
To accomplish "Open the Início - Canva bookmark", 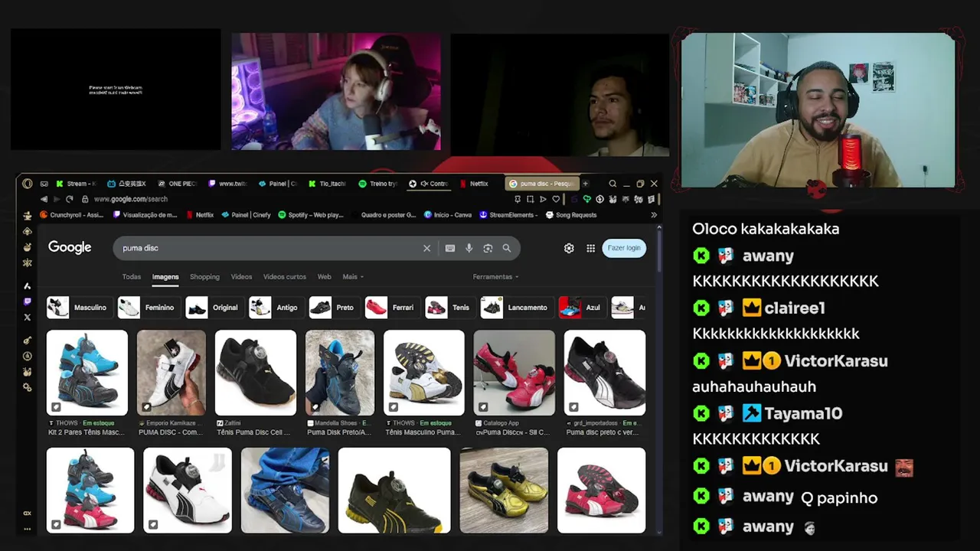I will click(448, 215).
